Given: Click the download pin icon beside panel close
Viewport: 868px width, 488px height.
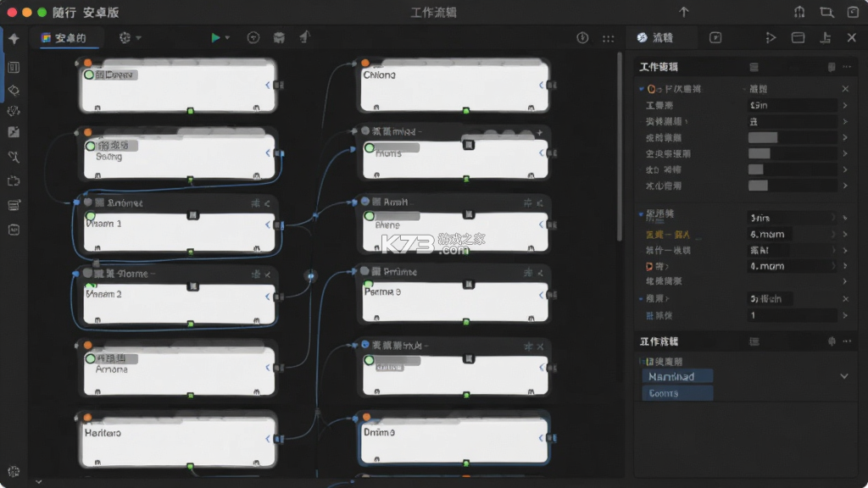Looking at the screenshot, I should tap(826, 37).
